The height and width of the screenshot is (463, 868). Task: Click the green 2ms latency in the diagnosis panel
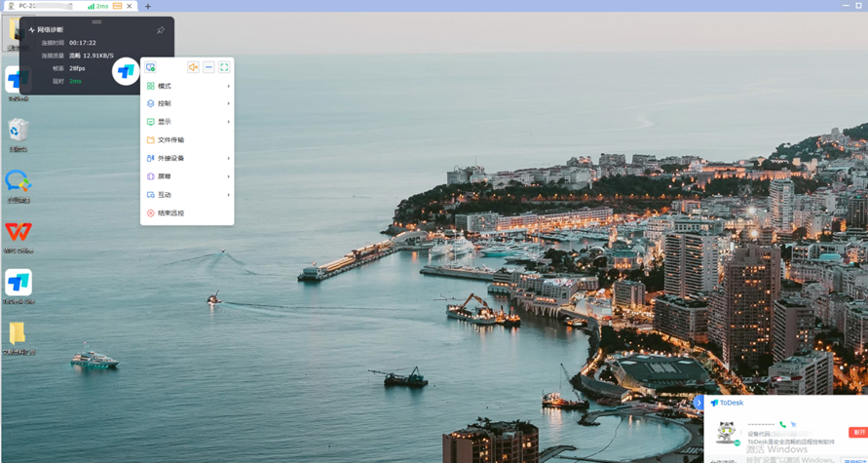tap(75, 81)
